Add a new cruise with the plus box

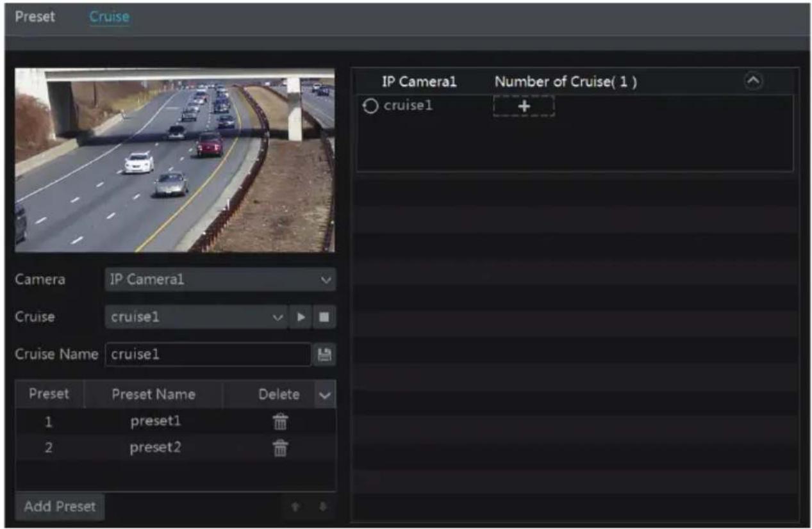pyautogui.click(x=524, y=106)
